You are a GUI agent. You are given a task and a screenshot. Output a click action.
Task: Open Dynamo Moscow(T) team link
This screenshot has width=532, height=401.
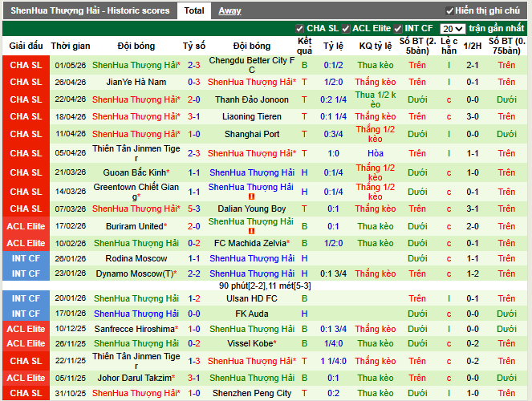(x=136, y=274)
